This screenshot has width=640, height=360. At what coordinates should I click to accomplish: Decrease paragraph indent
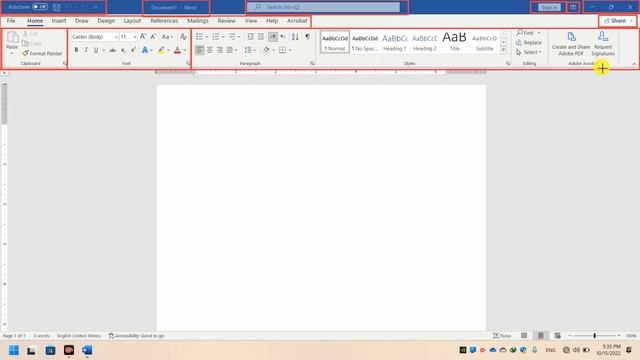[x=250, y=37]
